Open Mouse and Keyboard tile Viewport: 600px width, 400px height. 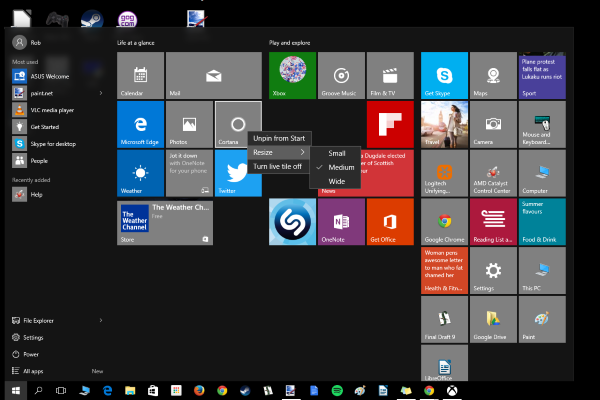542,124
